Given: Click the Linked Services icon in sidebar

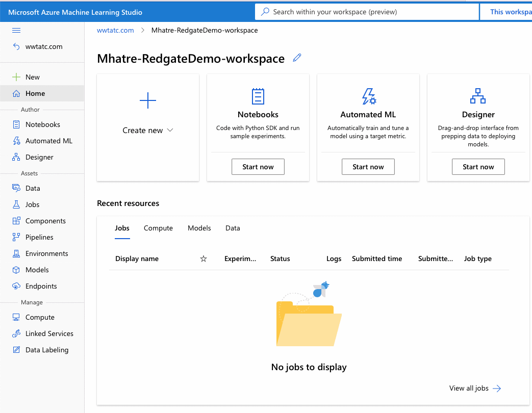Looking at the screenshot, I should [16, 333].
